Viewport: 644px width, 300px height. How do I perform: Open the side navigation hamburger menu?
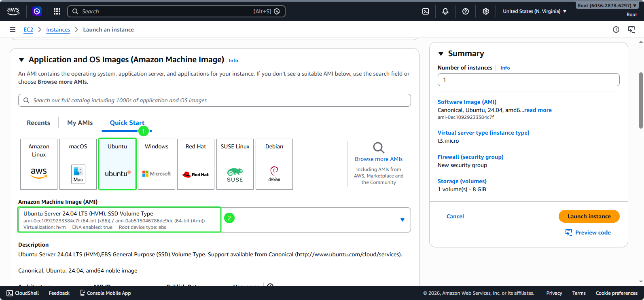(13, 30)
